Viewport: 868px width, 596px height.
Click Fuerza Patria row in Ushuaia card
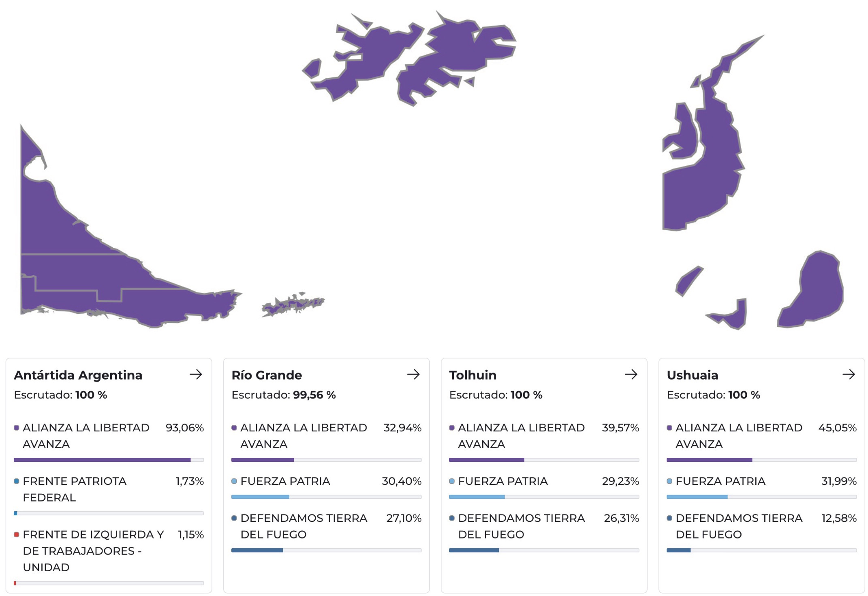[x=720, y=481]
